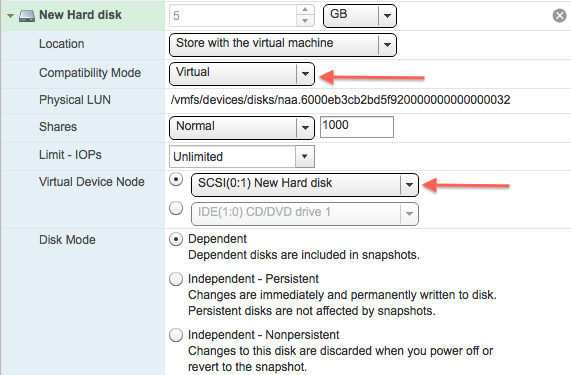The height and width of the screenshot is (375, 571).
Task: Select the IDE virtual device node radio button
Action: (176, 209)
